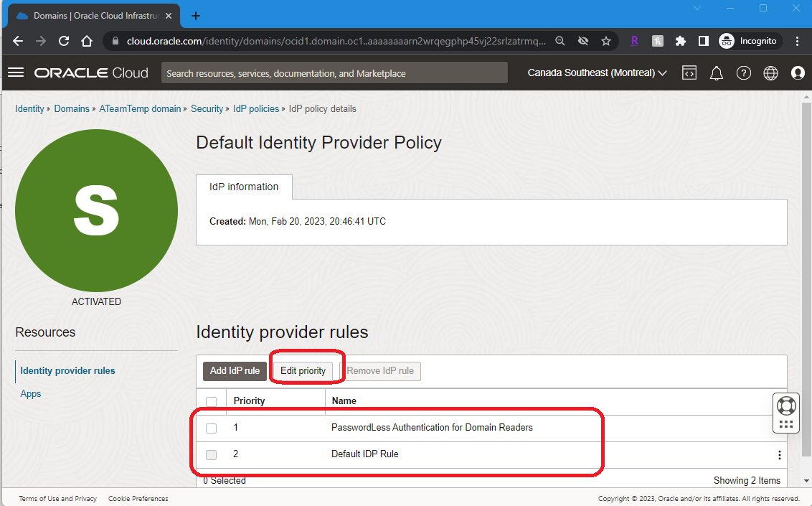This screenshot has height=506, width=812.
Task: Select the IdP information tab
Action: pos(244,187)
